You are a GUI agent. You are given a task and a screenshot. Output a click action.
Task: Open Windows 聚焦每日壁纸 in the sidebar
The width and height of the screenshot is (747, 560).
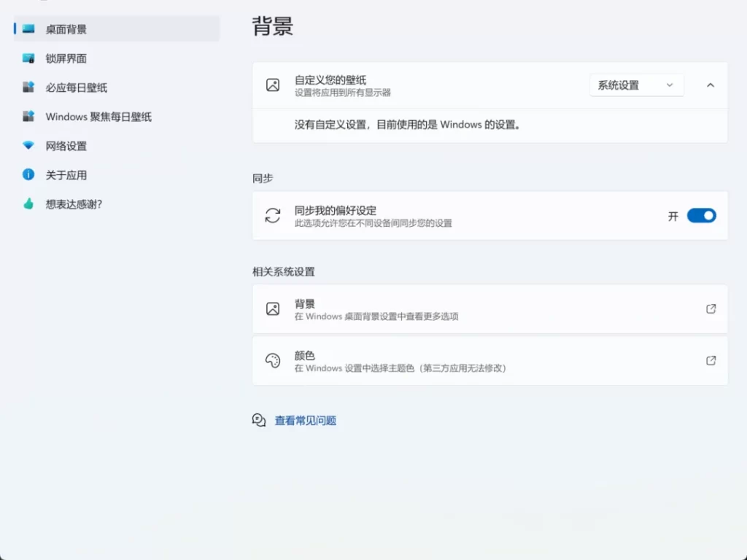point(117,116)
